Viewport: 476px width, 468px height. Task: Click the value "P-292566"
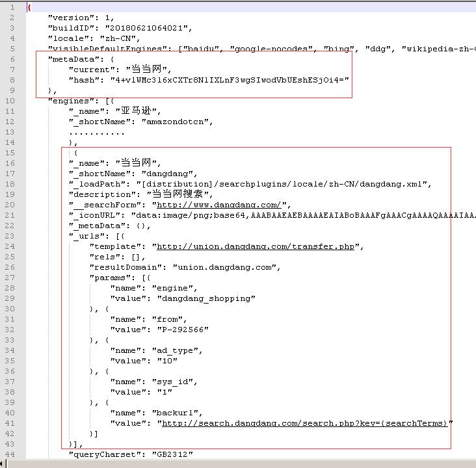pos(183,330)
